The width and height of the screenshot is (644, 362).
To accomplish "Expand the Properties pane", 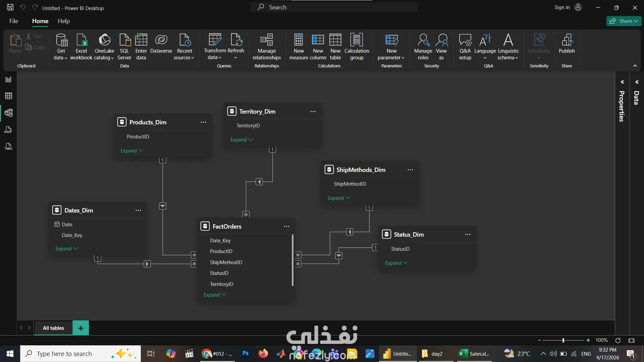I will [x=622, y=82].
